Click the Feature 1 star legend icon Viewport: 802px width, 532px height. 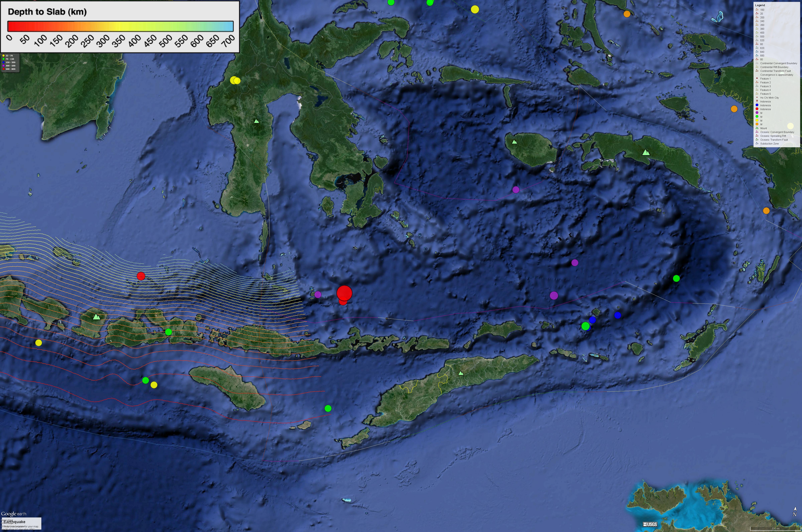point(757,78)
